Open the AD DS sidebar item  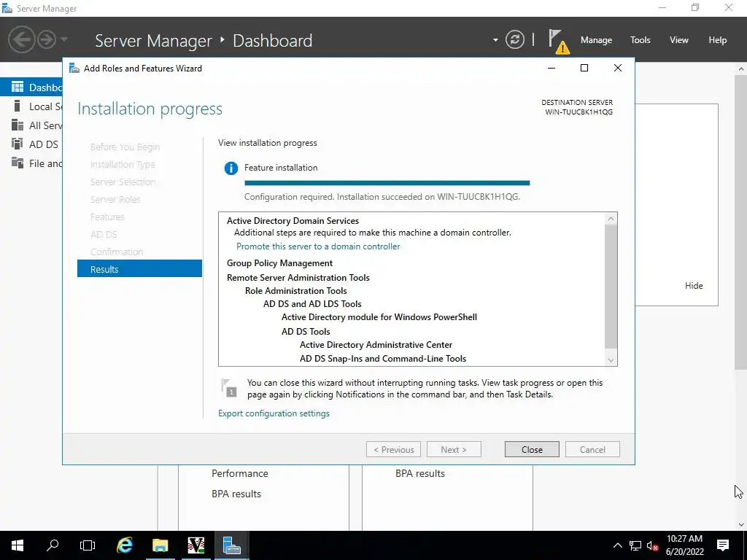(x=31, y=144)
